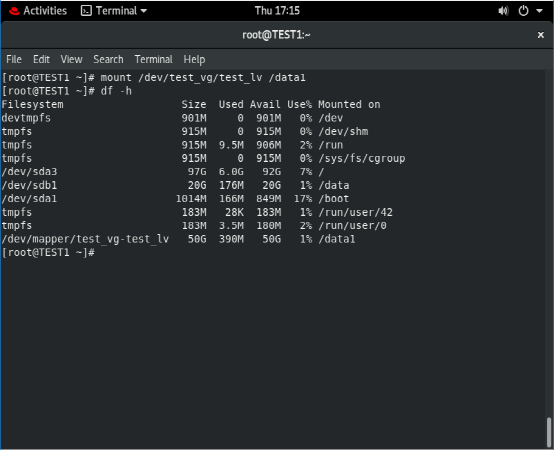Close the root@TEST1 terminal window
The width and height of the screenshot is (554, 450).
(540, 35)
